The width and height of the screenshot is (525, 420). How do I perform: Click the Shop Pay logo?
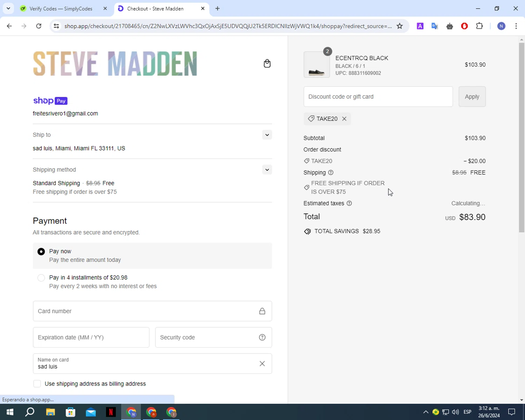tap(50, 101)
